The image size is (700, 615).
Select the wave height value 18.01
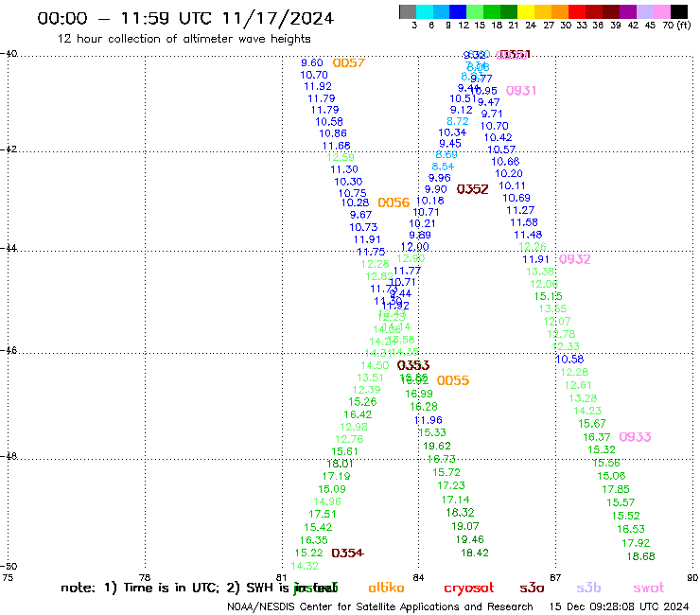point(341,464)
